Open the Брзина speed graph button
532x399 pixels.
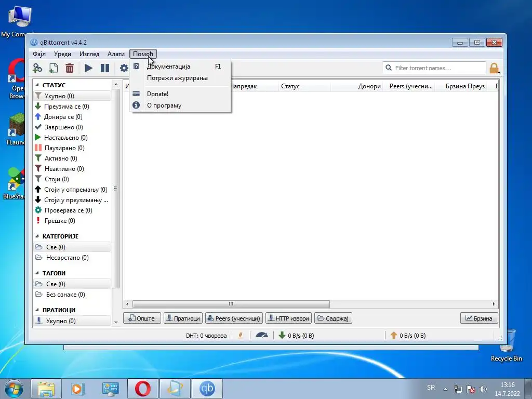478,318
